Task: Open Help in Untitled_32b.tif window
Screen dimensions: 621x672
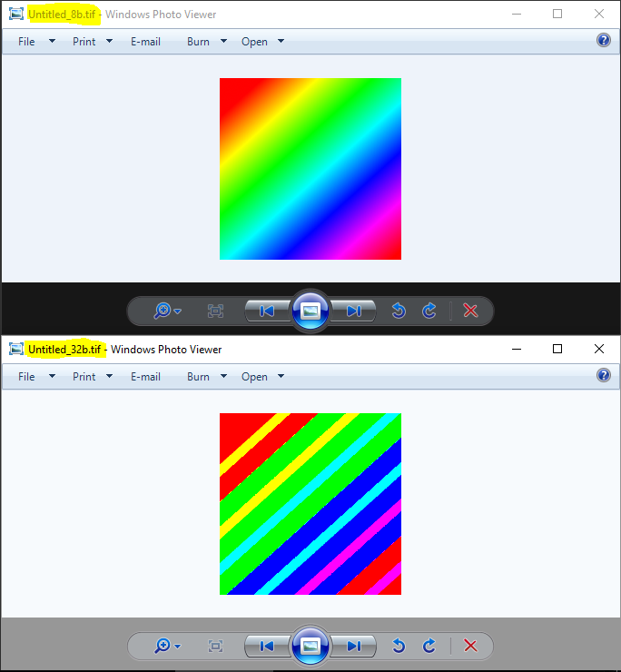Action: point(604,375)
